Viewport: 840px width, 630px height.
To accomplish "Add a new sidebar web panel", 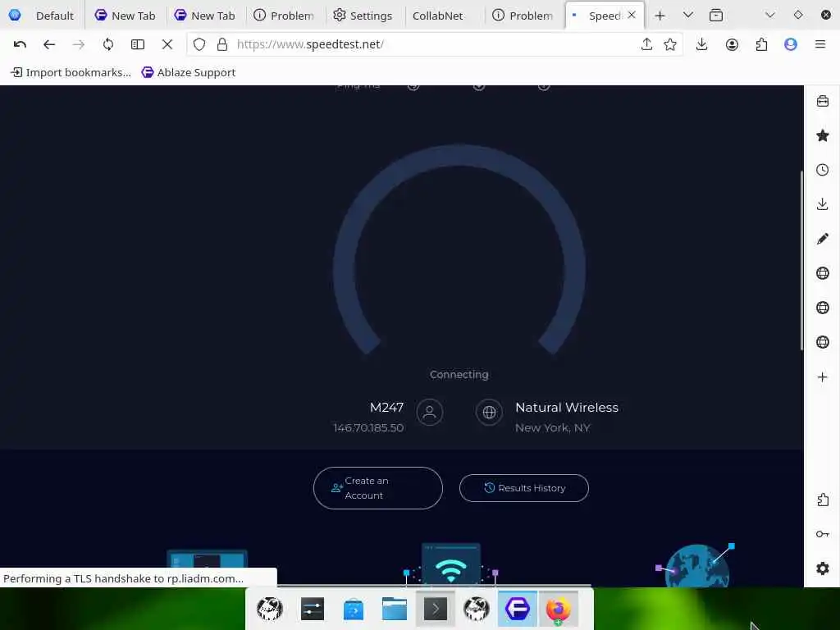I will point(823,377).
